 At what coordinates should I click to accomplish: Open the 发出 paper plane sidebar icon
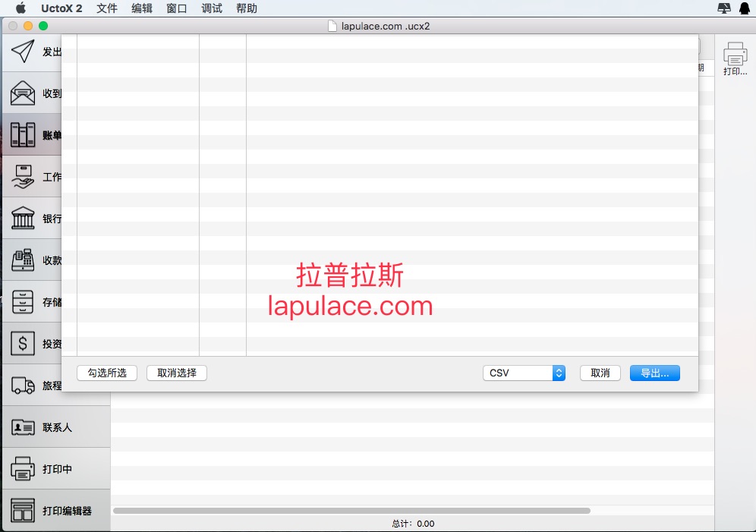23,51
